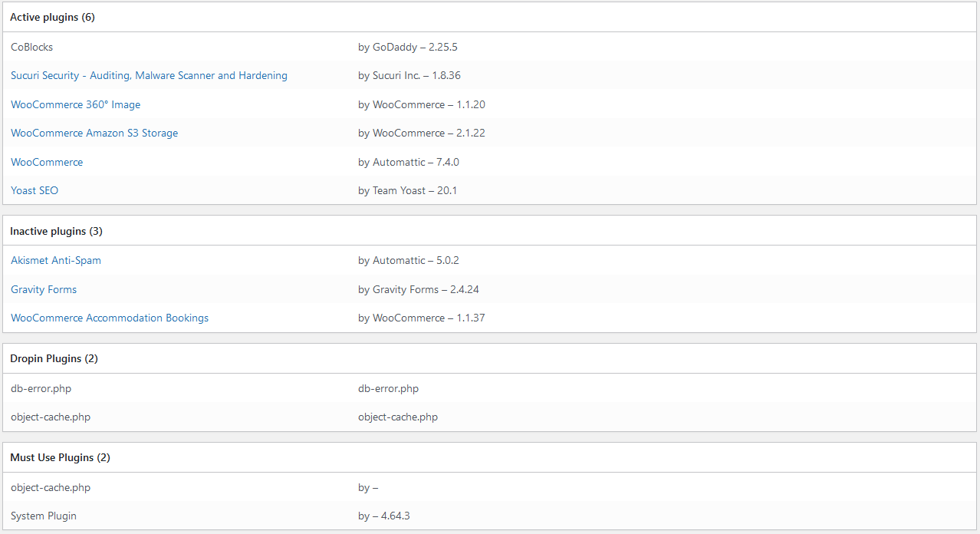Select 'by Sucuri Inc. – 1.8.36' text
Screen dimensions: 980x534
point(409,75)
